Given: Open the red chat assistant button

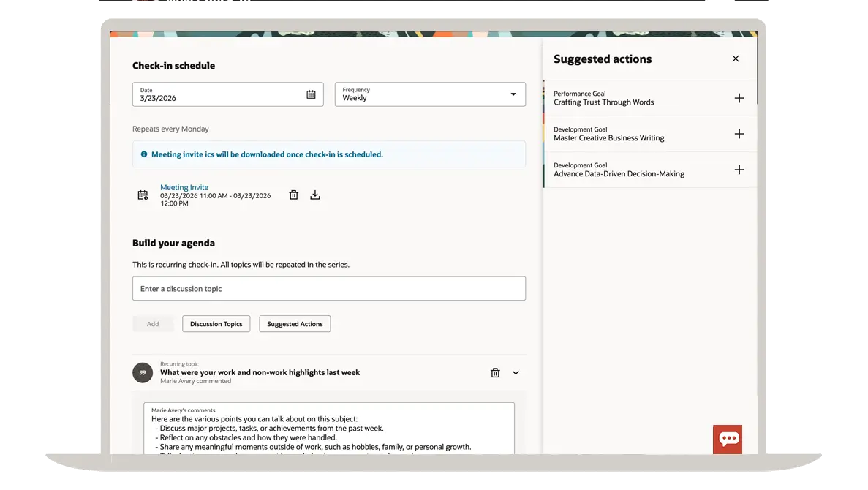Looking at the screenshot, I should [728, 439].
